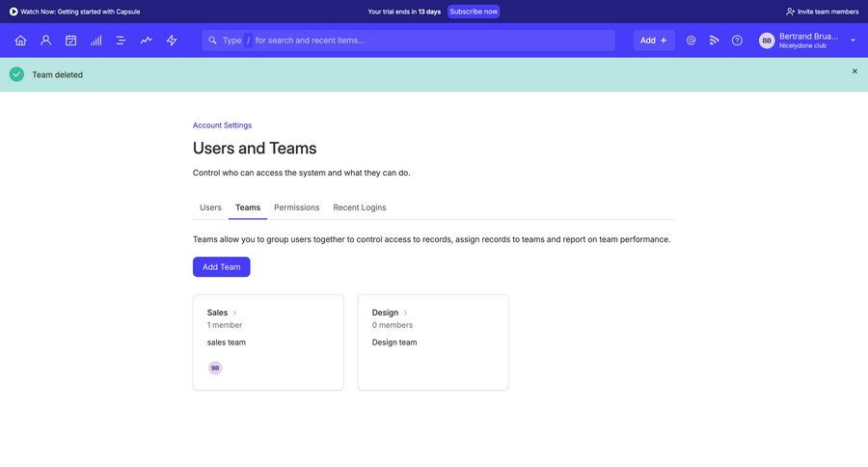868x467 pixels.
Task: Click the Add Team button
Action: pyautogui.click(x=221, y=267)
